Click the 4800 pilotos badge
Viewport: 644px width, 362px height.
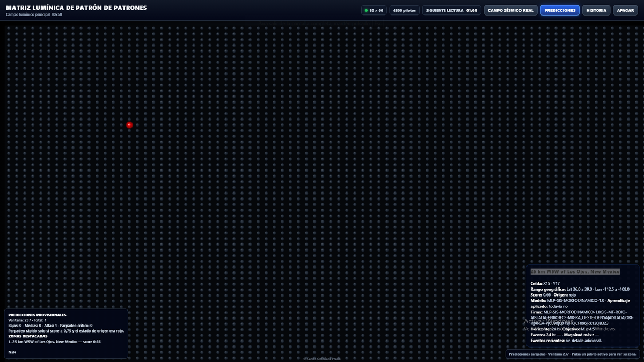tap(405, 10)
